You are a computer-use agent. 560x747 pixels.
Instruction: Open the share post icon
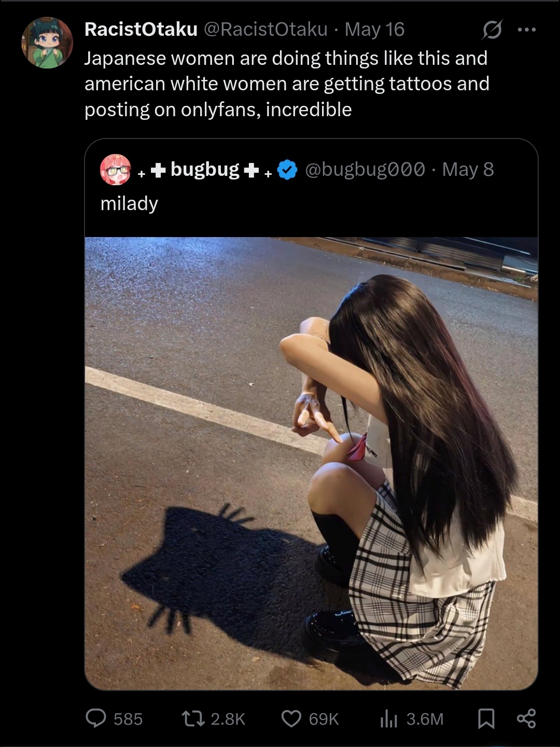click(526, 718)
